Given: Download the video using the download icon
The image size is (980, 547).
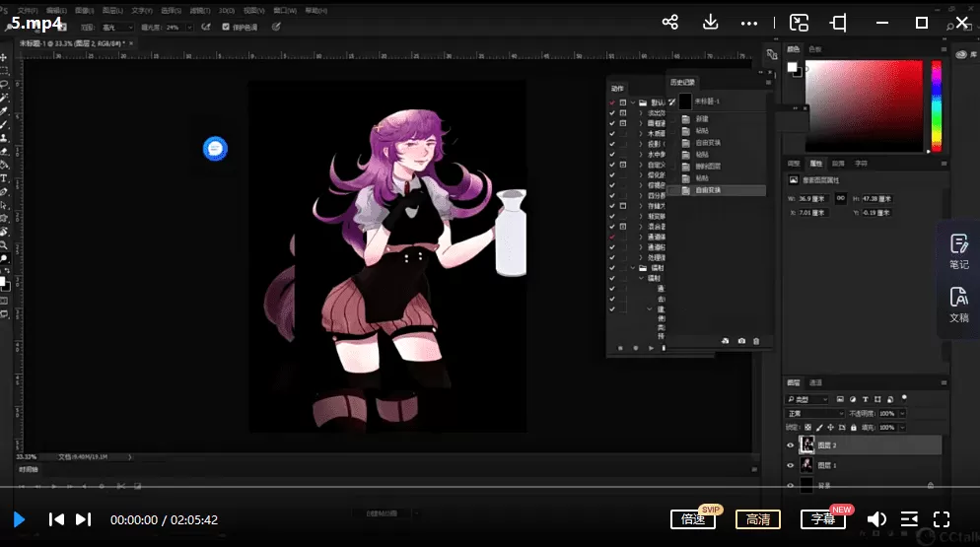Looking at the screenshot, I should 710,22.
